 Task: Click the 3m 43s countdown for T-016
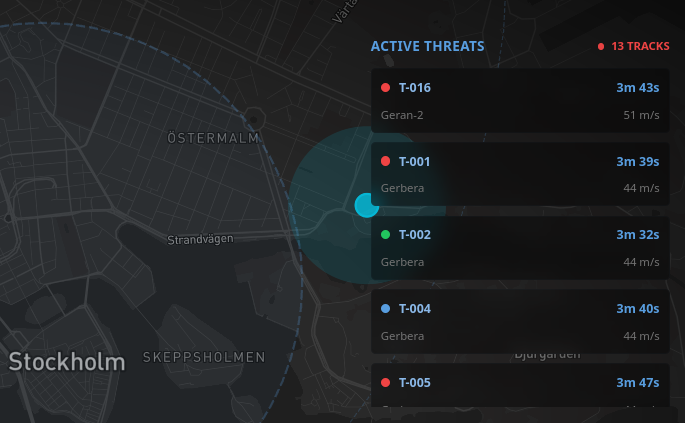click(x=637, y=87)
